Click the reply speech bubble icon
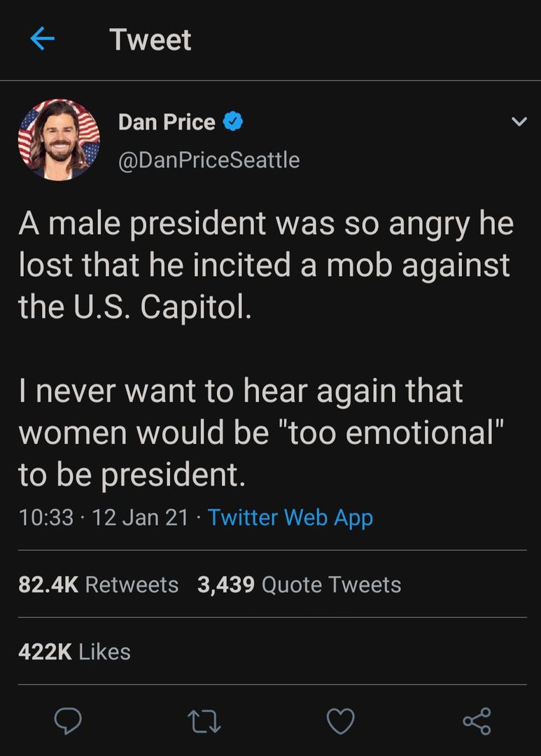Image resolution: width=541 pixels, height=756 pixels. 68,720
